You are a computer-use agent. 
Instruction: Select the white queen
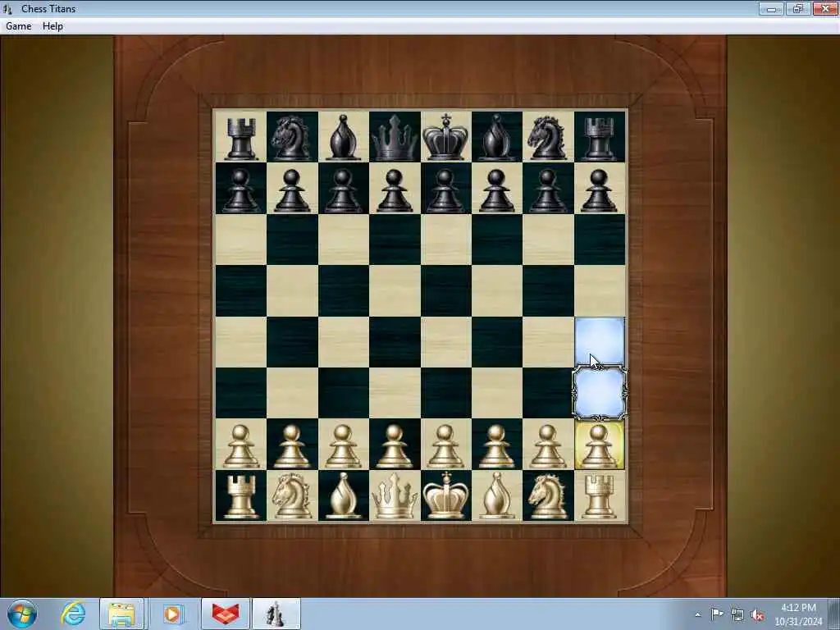(395, 495)
